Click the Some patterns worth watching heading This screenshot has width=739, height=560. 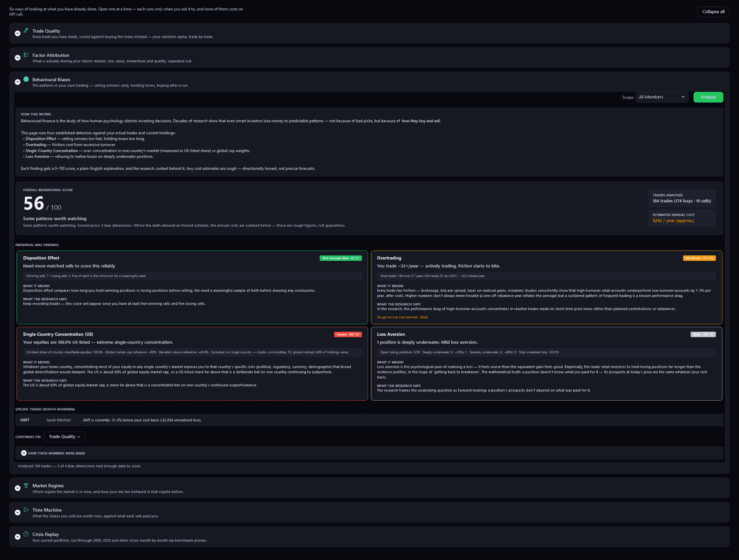55,219
